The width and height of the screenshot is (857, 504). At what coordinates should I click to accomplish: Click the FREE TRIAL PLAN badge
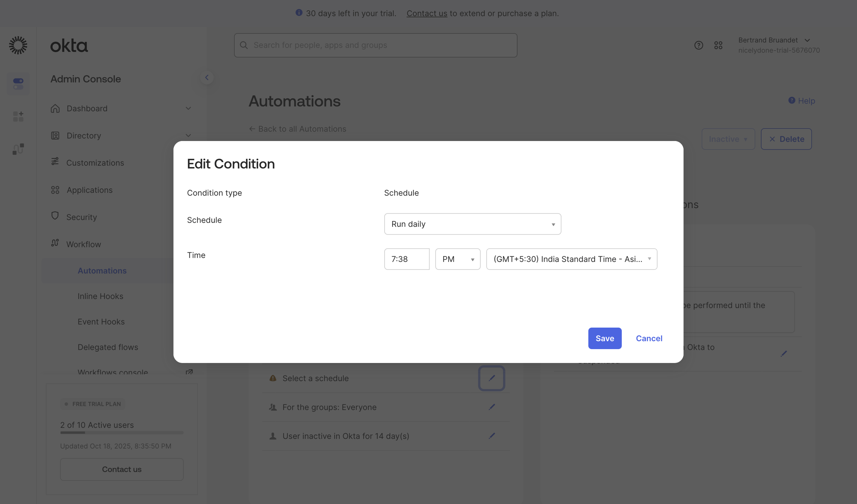92,404
